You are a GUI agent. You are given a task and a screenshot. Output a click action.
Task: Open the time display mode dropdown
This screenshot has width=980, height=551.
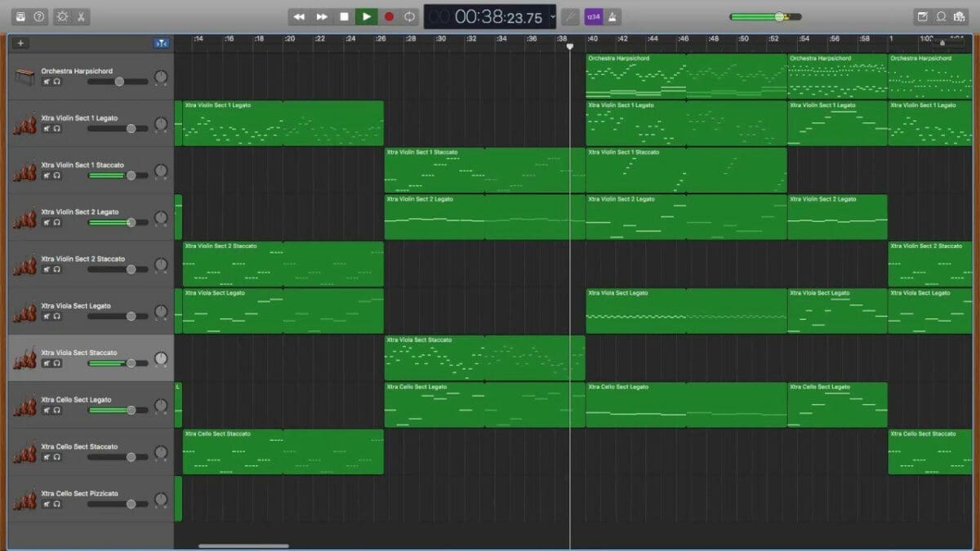coord(553,16)
